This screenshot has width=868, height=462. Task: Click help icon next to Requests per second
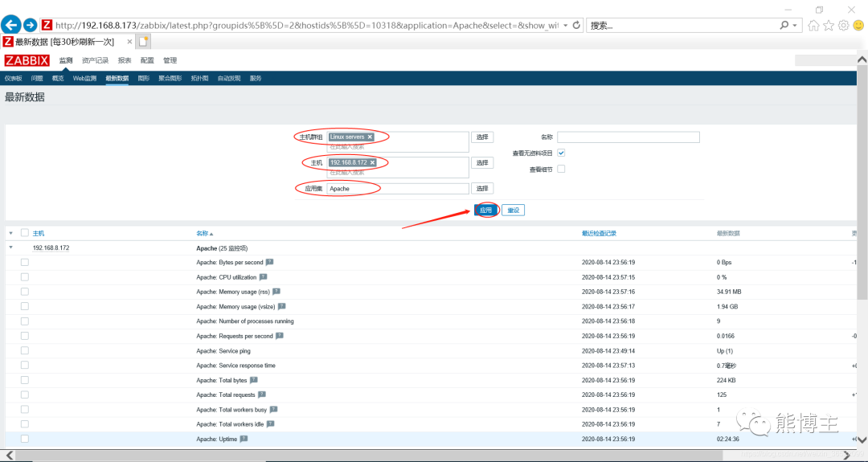[280, 336]
